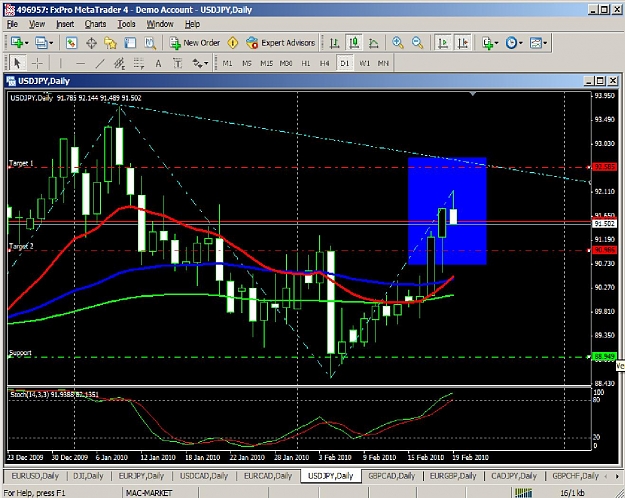Open the Navigator folder-star icon

[x=110, y=43]
